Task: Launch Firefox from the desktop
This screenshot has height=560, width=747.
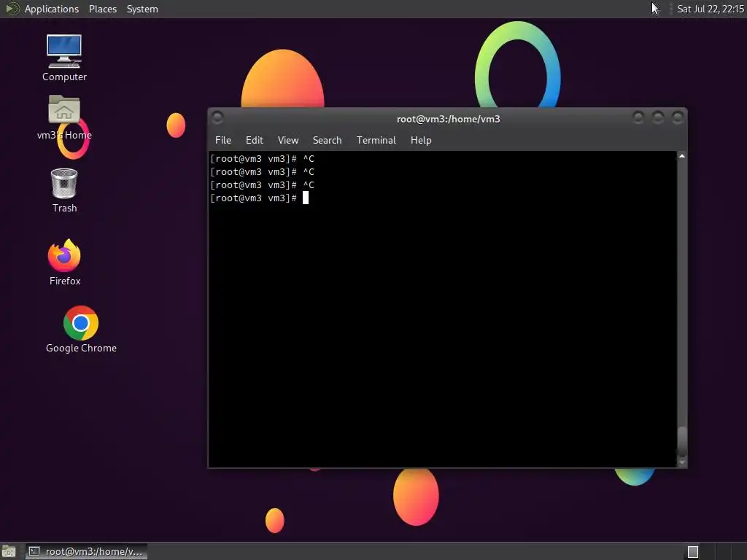Action: 64,262
